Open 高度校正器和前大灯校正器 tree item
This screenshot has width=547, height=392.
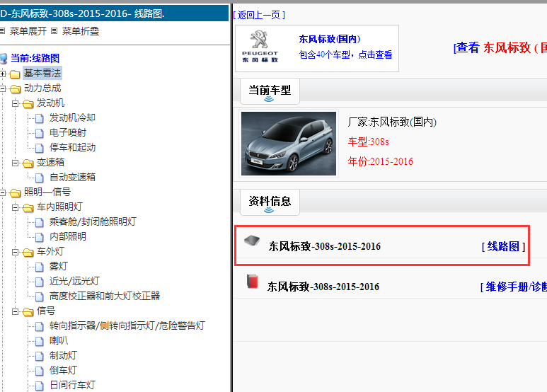pos(105,296)
